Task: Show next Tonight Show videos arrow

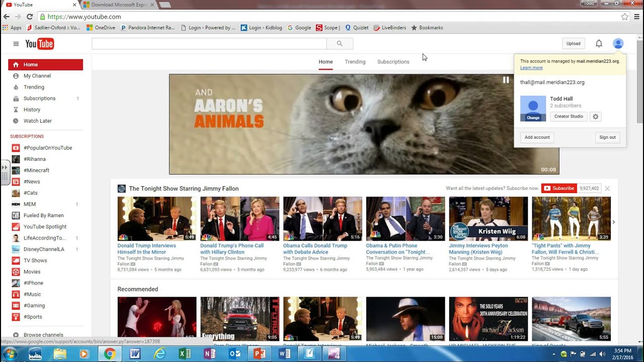Action: tap(614, 222)
